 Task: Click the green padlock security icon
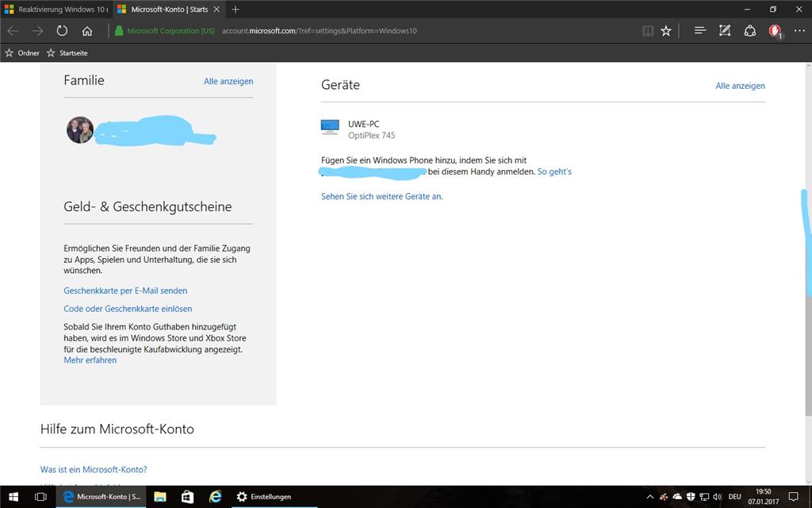tap(119, 31)
